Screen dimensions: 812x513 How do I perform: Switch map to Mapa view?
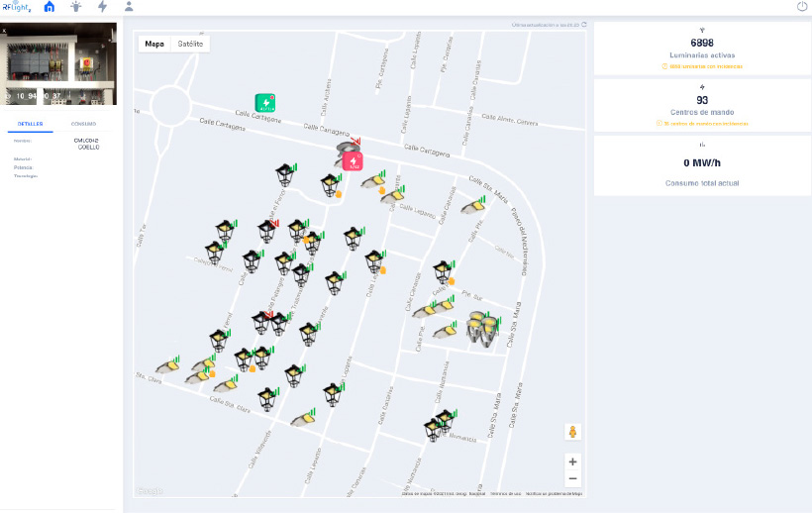(154, 44)
